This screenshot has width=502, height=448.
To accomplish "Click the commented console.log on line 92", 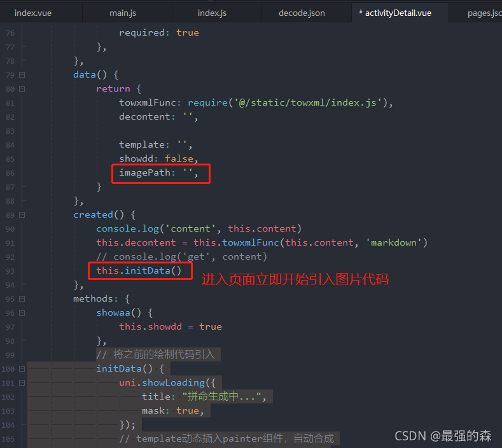I will pyautogui.click(x=181, y=257).
